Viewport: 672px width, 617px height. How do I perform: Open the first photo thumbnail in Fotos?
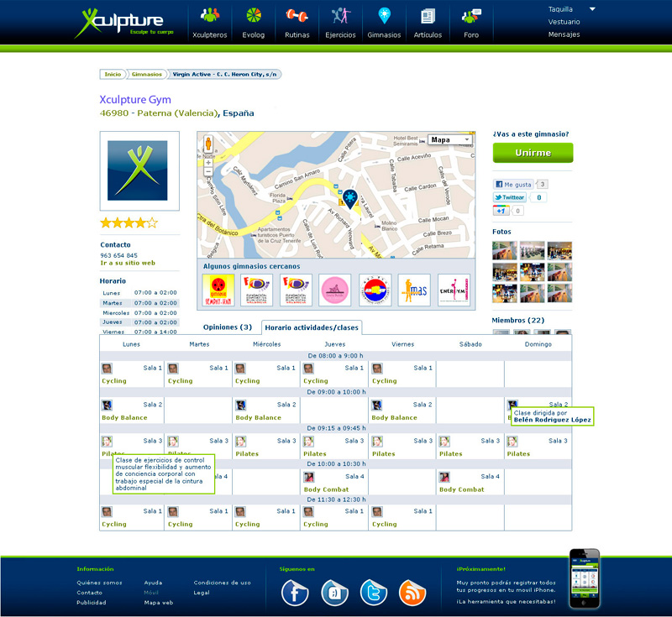point(505,251)
